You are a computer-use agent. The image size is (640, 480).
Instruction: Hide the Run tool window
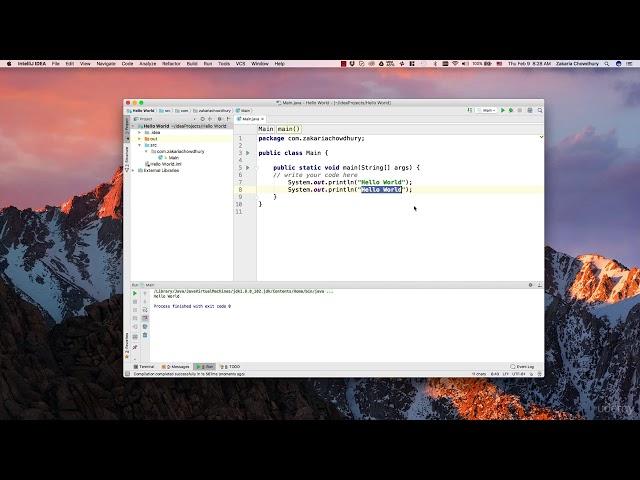point(540,285)
